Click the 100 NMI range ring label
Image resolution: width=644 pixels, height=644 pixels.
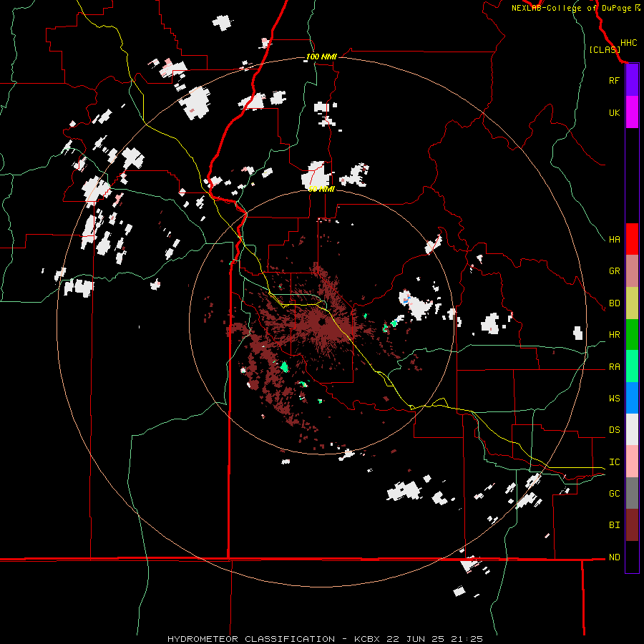coord(321,57)
